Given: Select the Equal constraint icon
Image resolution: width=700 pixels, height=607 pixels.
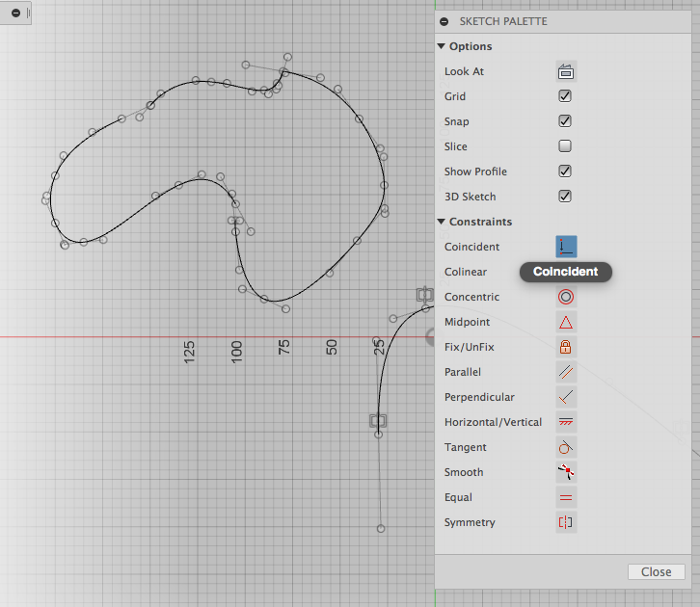Looking at the screenshot, I should [x=566, y=497].
